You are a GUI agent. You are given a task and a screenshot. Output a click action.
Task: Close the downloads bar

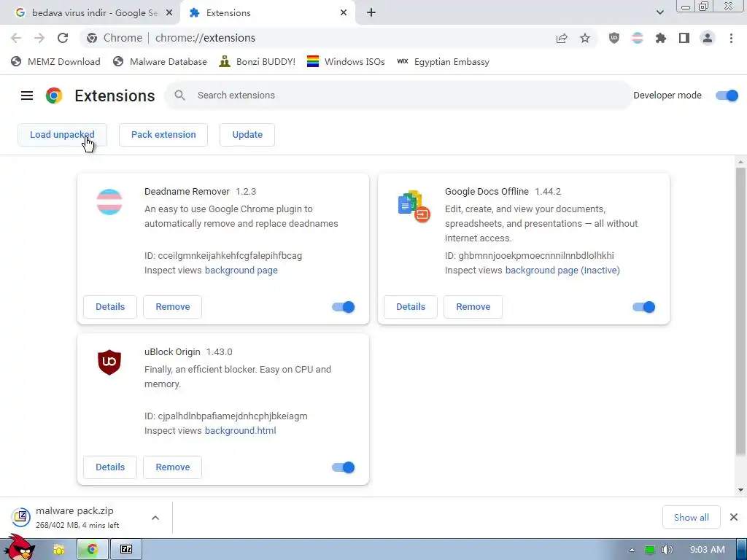734,517
